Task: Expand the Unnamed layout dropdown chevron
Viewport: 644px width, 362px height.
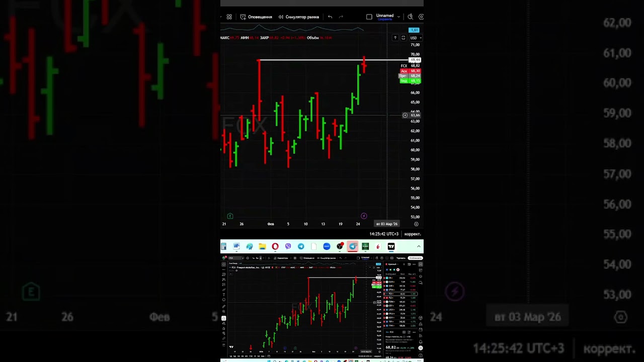Action: [x=398, y=17]
